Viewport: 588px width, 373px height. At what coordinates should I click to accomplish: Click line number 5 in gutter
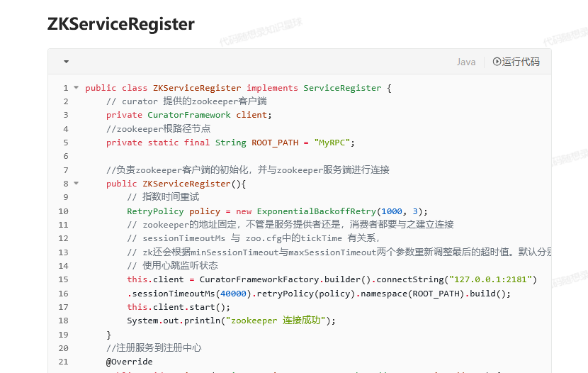point(66,143)
